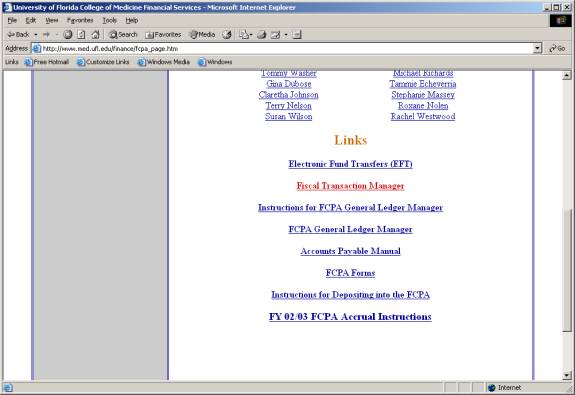Stop page loading with Stop icon
Viewport: 575px width, 395px height.
[x=67, y=34]
